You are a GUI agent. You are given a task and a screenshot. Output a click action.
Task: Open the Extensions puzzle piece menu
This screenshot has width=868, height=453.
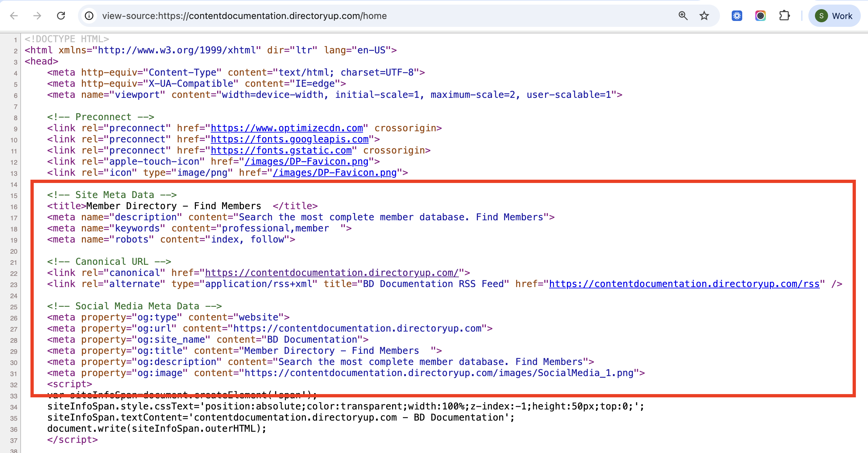pos(784,16)
